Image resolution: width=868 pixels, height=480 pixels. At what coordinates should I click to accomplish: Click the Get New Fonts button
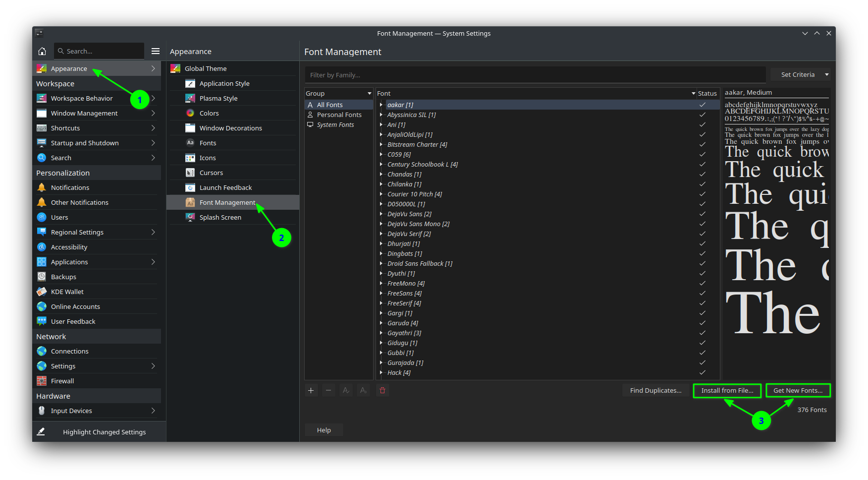pyautogui.click(x=798, y=390)
